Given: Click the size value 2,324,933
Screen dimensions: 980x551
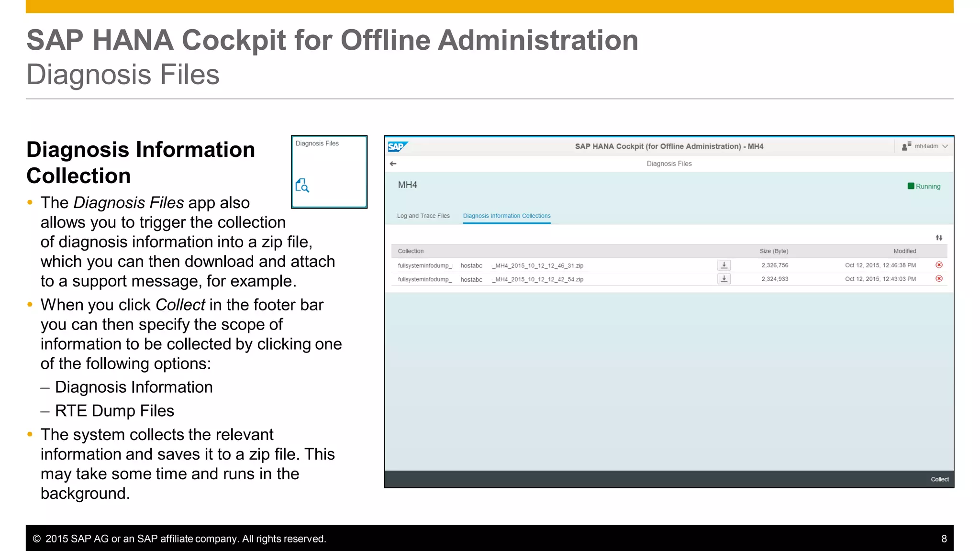Looking at the screenshot, I should tap(775, 279).
